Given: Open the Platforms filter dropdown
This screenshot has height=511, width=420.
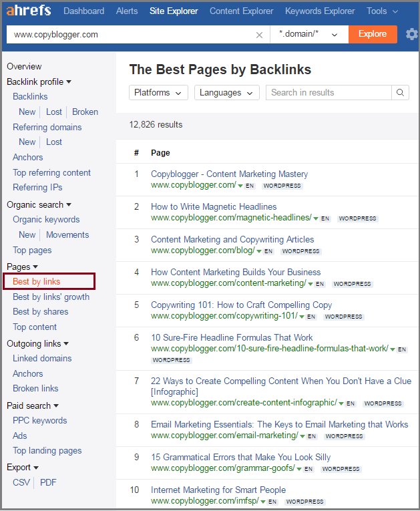Looking at the screenshot, I should pos(158,93).
